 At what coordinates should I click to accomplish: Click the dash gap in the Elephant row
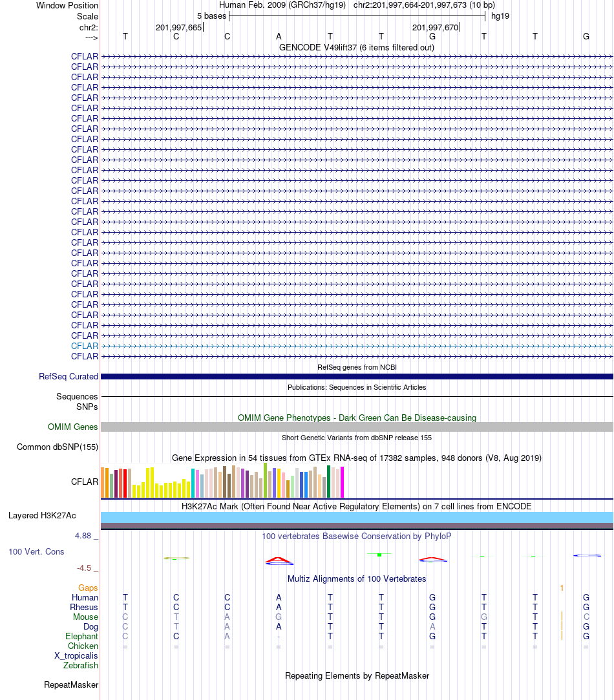click(279, 637)
